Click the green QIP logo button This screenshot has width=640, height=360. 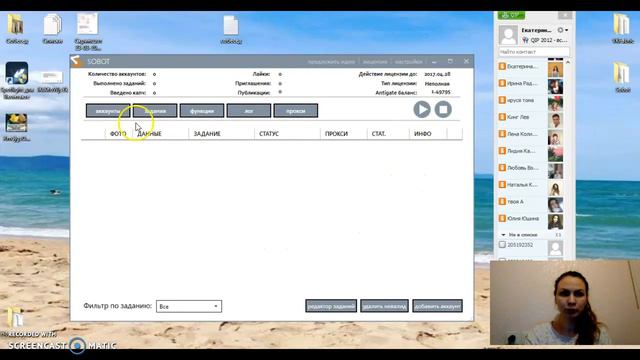tap(511, 16)
